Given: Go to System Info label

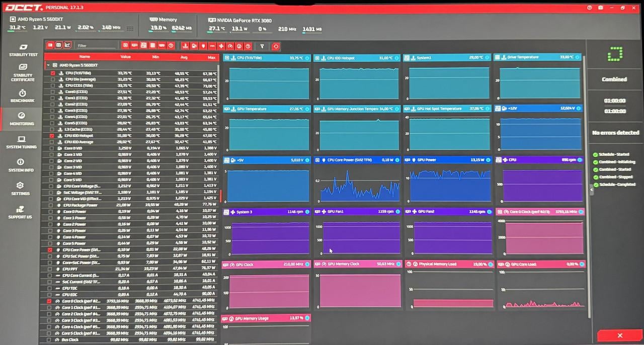Looking at the screenshot, I should [21, 170].
